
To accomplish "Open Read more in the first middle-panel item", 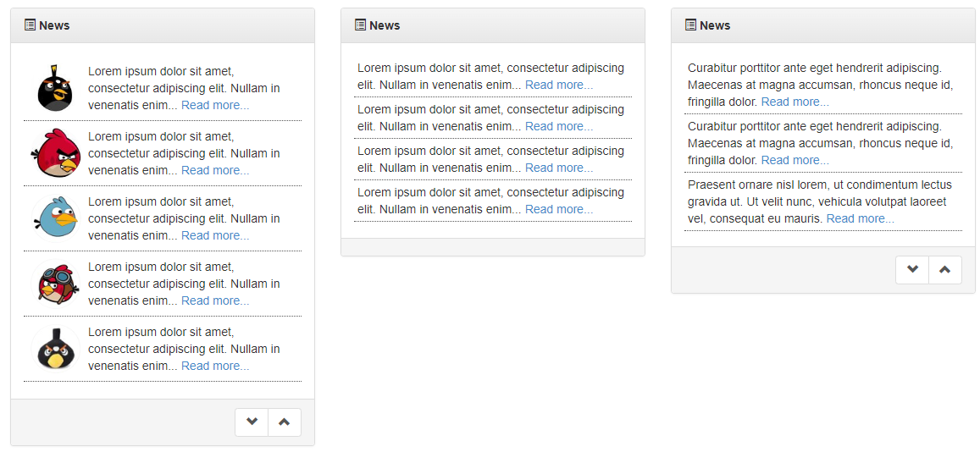I will (559, 85).
